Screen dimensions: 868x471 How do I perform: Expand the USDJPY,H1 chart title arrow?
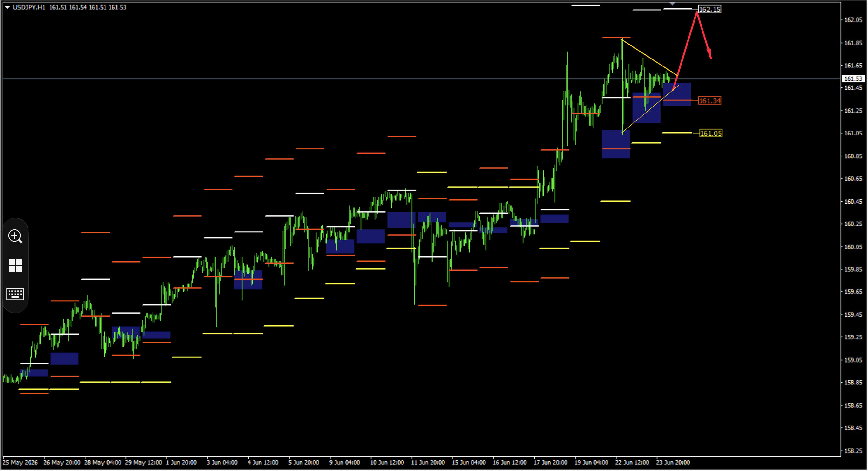[7, 7]
